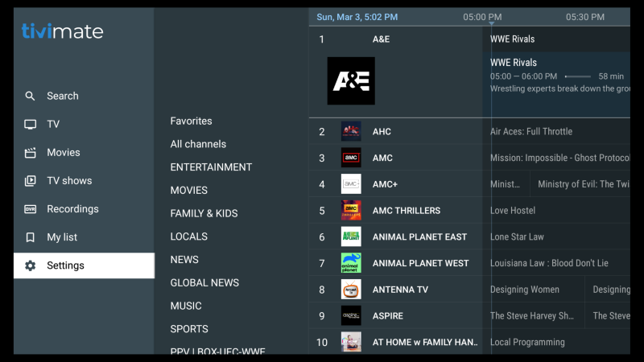Select the MOVIES channel group
Viewport: 644px width, 362px height.
tap(189, 190)
